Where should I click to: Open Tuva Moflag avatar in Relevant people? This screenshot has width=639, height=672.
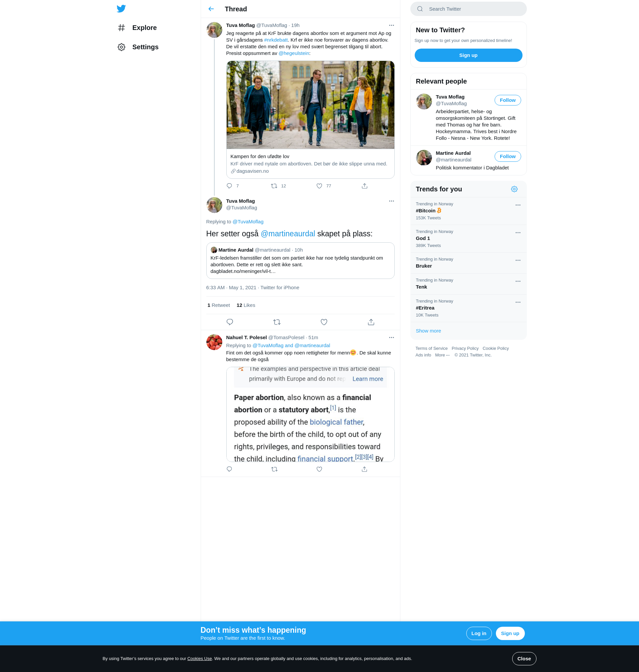point(424,102)
